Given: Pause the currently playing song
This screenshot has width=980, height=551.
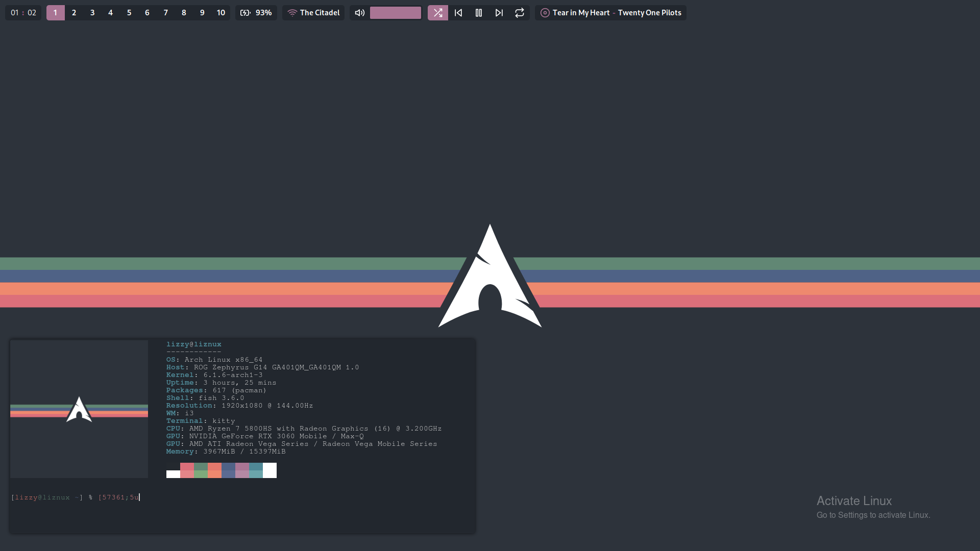Looking at the screenshot, I should (x=479, y=13).
